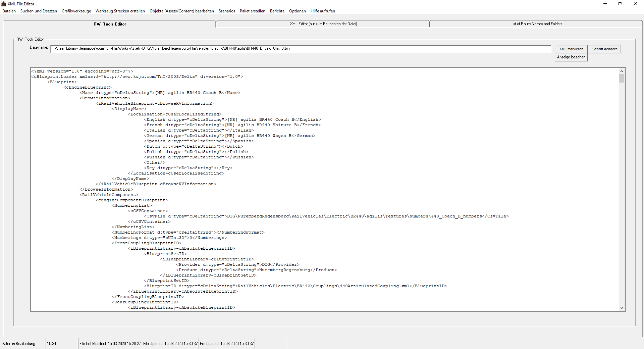Click the empty Polish localisation line

click(x=196, y=152)
